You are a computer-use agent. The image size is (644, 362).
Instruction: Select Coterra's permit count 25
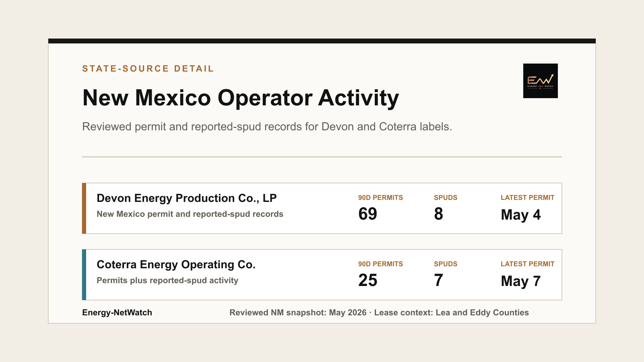click(x=368, y=280)
